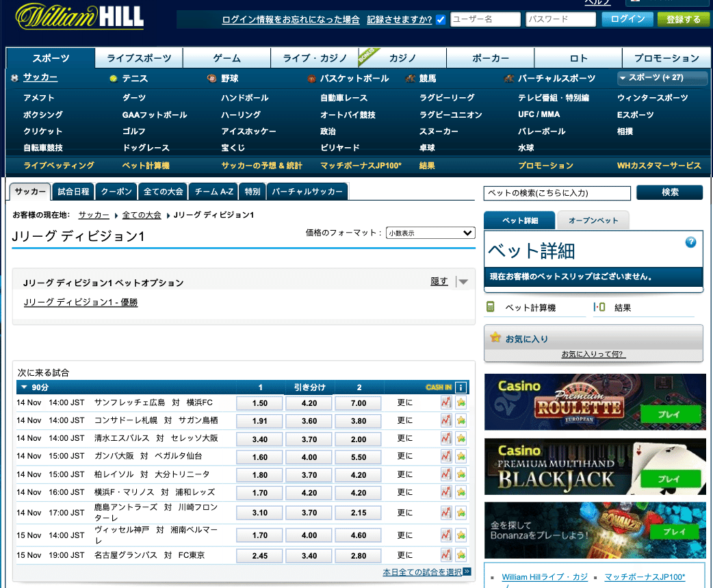Viewport: 713px width, 588px height.
Task: Click the 登録する button
Action: click(x=684, y=19)
